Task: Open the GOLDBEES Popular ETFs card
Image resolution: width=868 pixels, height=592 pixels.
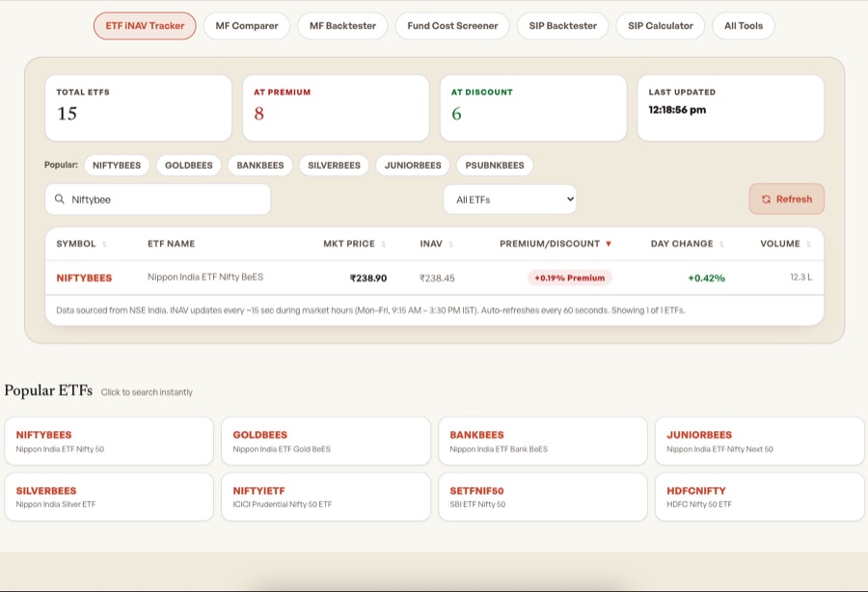Action: click(x=326, y=441)
